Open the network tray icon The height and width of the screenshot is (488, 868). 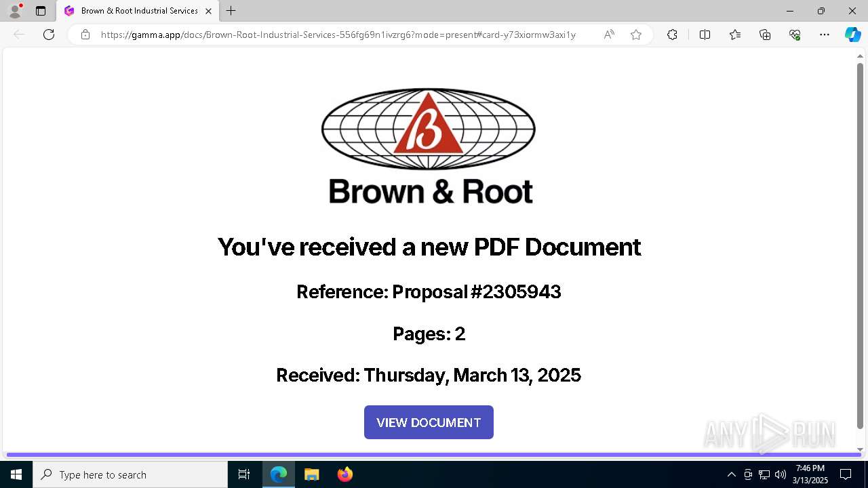click(x=764, y=474)
